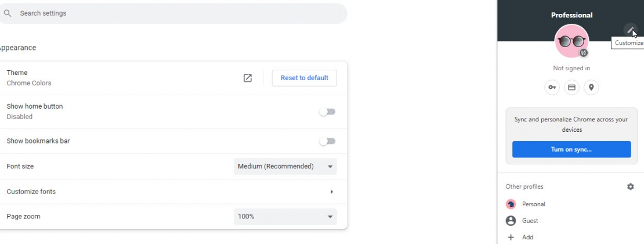Viewport: 644px width, 244px height.
Task: Enable the Show home button toggle
Action: click(x=327, y=112)
